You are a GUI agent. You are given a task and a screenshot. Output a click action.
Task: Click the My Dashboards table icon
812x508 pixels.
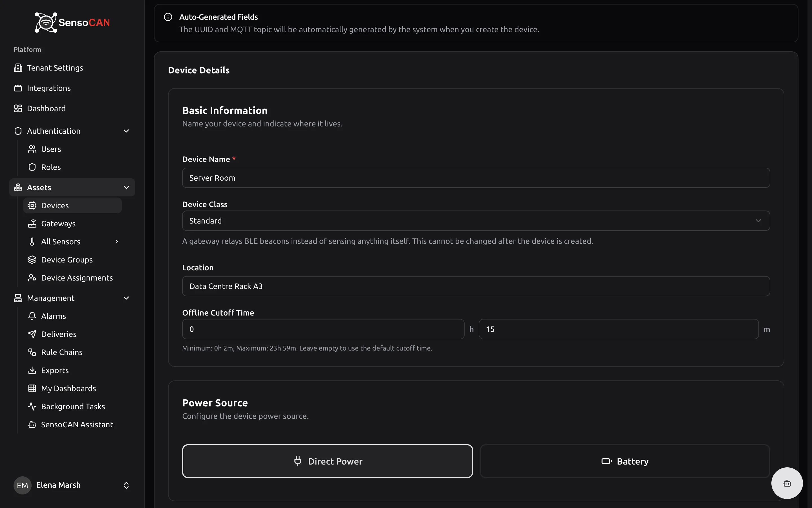[32, 389]
